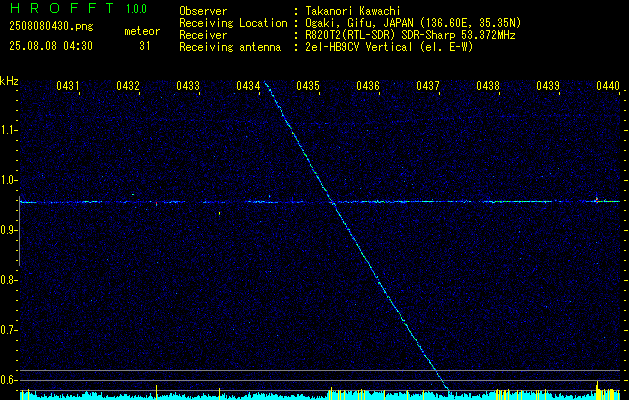The image size is (629, 400).
Task: Click the 0432 time axis label
Action: pos(128,85)
